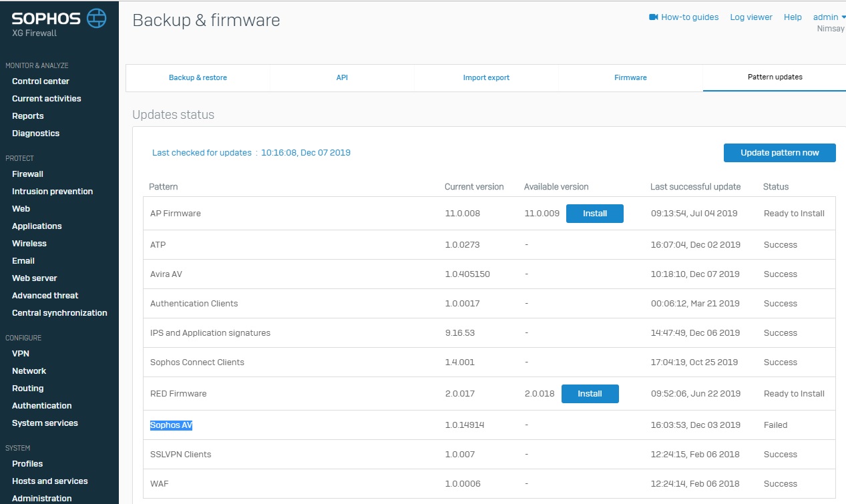Open Diagnostics in the sidebar

tap(36, 134)
